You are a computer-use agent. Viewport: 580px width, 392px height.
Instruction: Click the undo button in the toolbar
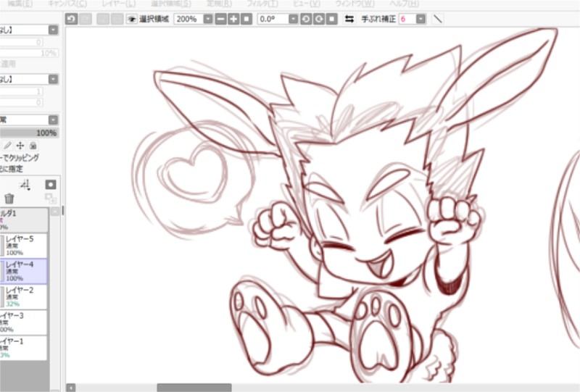click(71, 19)
